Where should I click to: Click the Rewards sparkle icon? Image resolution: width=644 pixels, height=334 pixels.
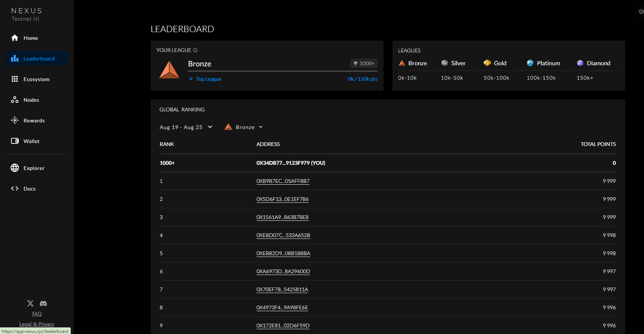(14, 120)
